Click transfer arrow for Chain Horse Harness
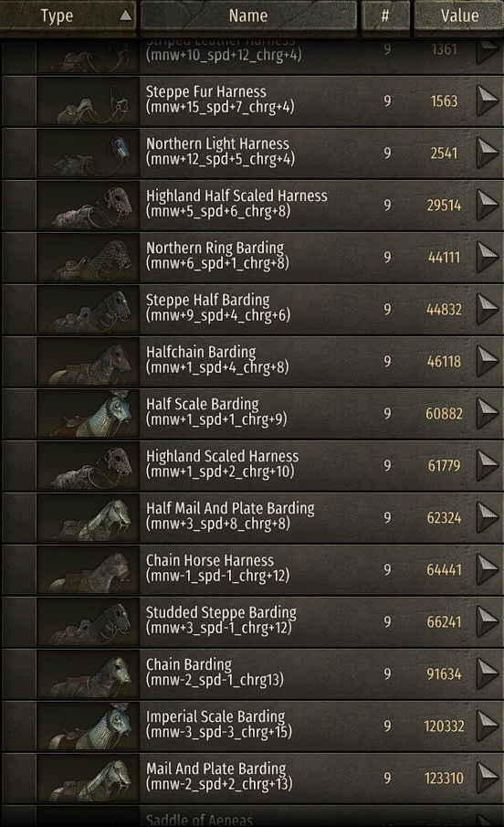 pyautogui.click(x=488, y=569)
